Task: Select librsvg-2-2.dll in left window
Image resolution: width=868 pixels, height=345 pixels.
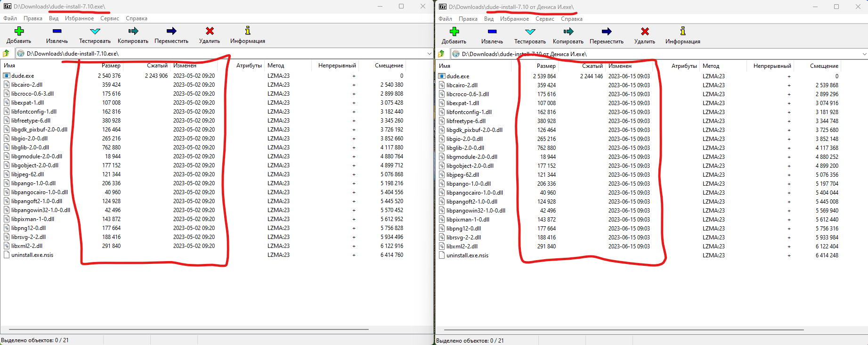Action: click(28, 237)
